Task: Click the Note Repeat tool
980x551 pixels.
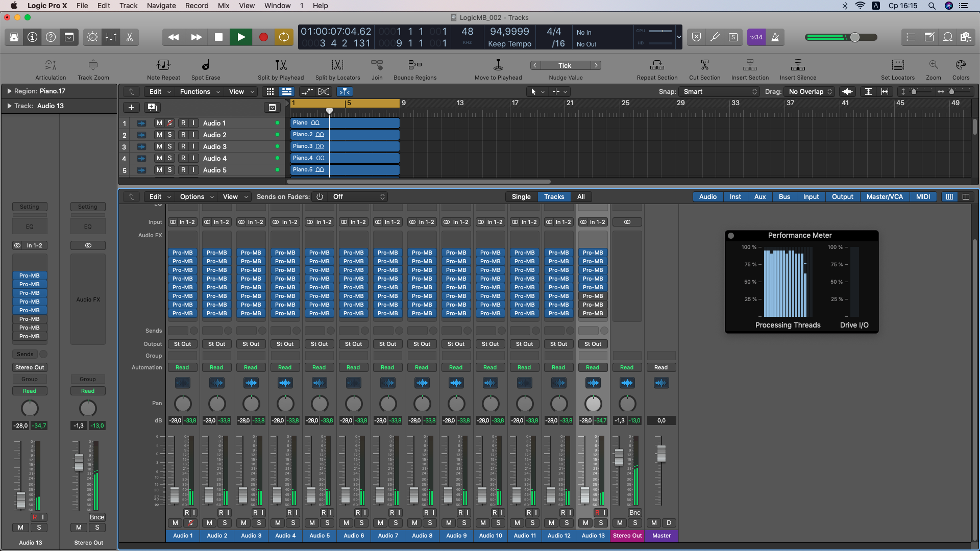Action: [163, 69]
